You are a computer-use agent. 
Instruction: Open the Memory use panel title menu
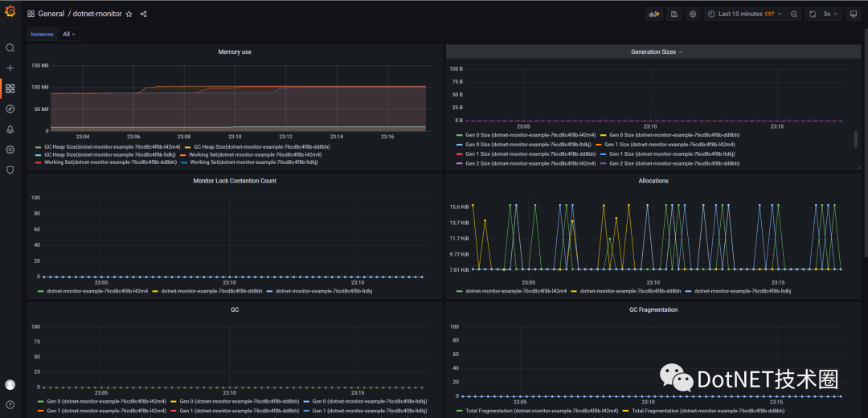pyautogui.click(x=235, y=51)
